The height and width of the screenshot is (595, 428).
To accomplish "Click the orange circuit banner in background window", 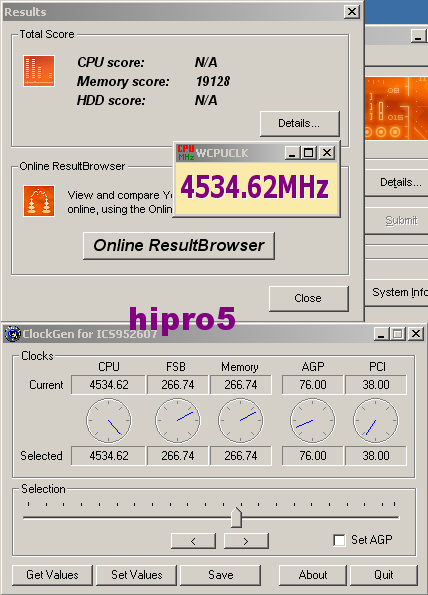I will (x=397, y=108).
